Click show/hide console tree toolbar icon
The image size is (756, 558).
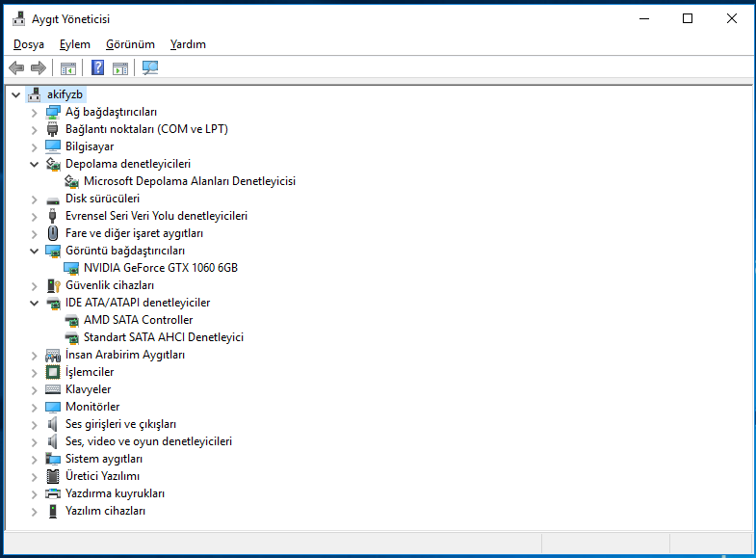point(68,67)
